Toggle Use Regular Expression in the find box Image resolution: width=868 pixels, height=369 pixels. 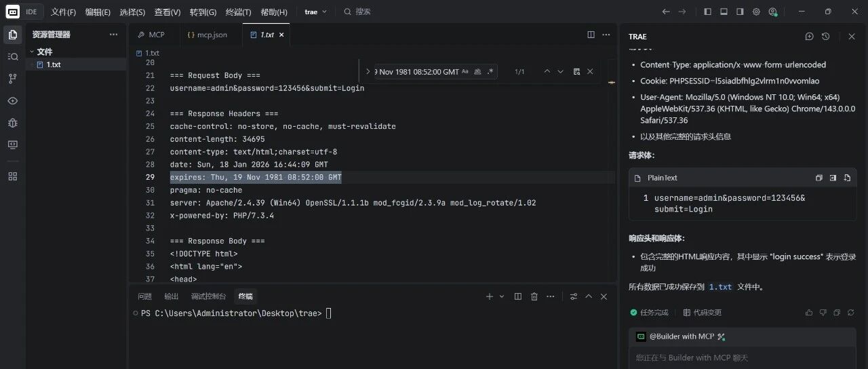[x=490, y=71]
